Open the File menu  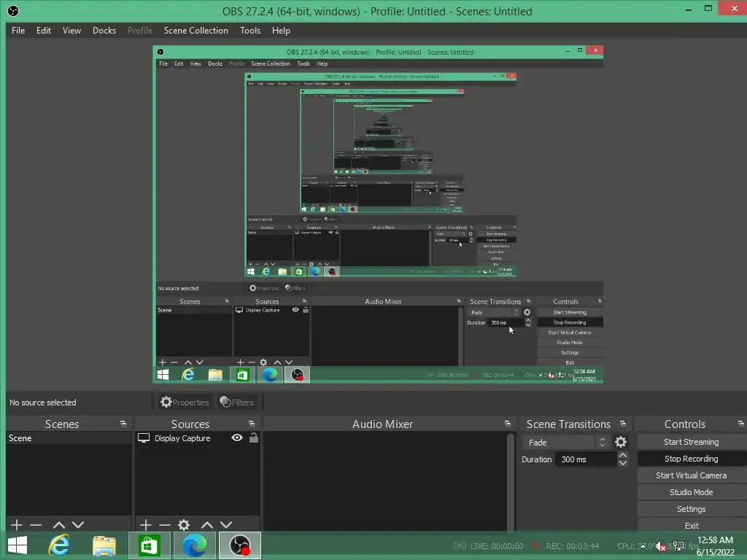tap(18, 31)
